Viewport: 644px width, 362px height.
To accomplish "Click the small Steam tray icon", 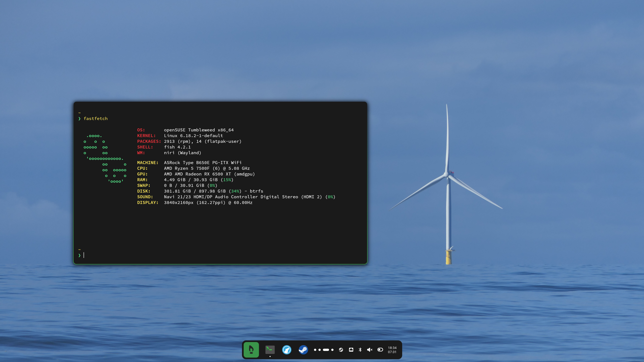I will 341,350.
